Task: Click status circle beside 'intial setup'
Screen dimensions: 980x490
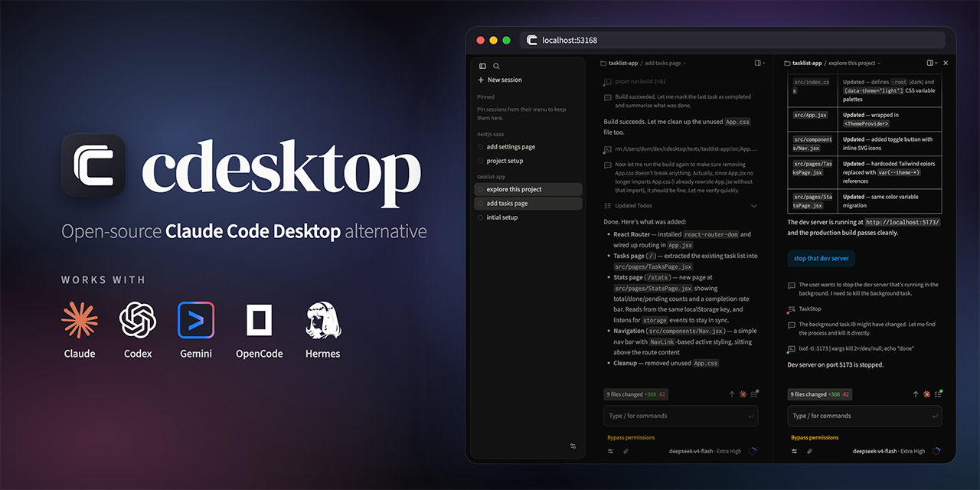Action: [480, 217]
